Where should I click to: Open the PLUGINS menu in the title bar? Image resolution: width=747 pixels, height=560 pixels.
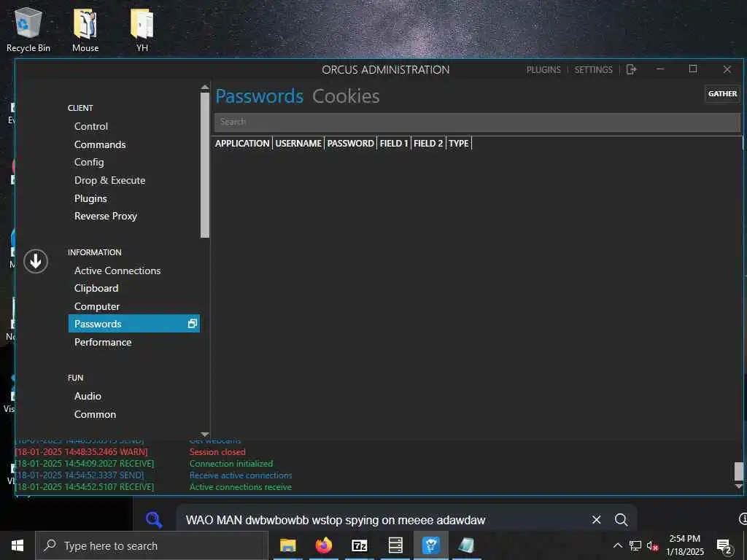coord(543,69)
